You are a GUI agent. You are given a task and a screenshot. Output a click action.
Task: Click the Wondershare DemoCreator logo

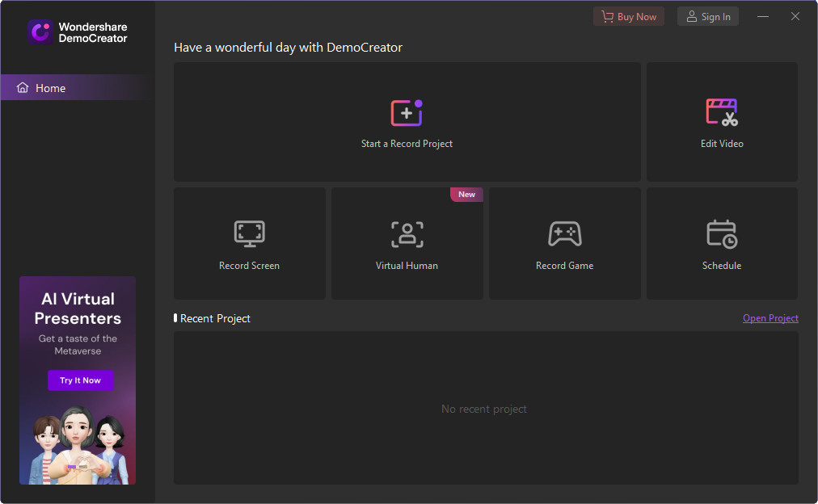point(78,32)
